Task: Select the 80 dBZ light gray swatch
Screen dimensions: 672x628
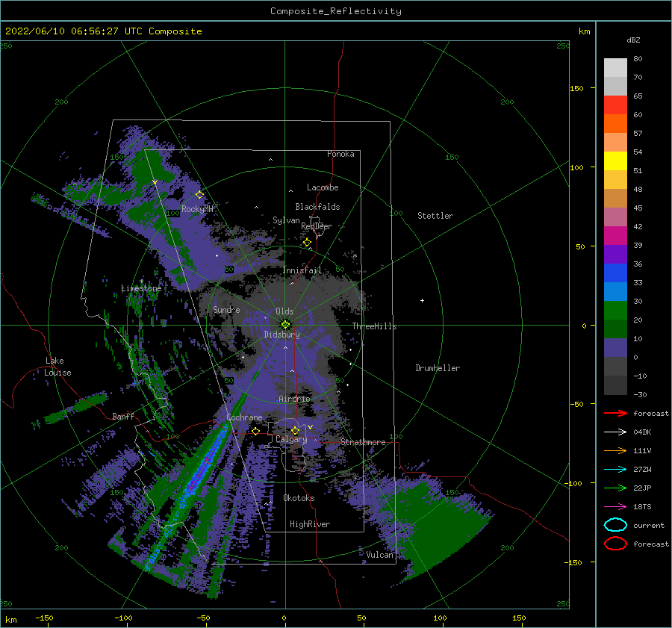Action: (x=615, y=67)
